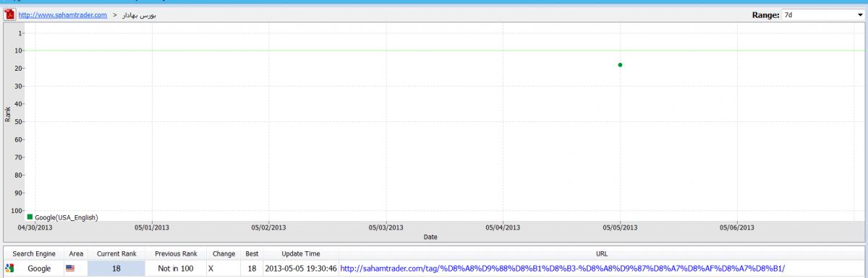868x278 pixels.
Task: Select the 'Not in 100' previous rank cell
Action: [x=176, y=268]
